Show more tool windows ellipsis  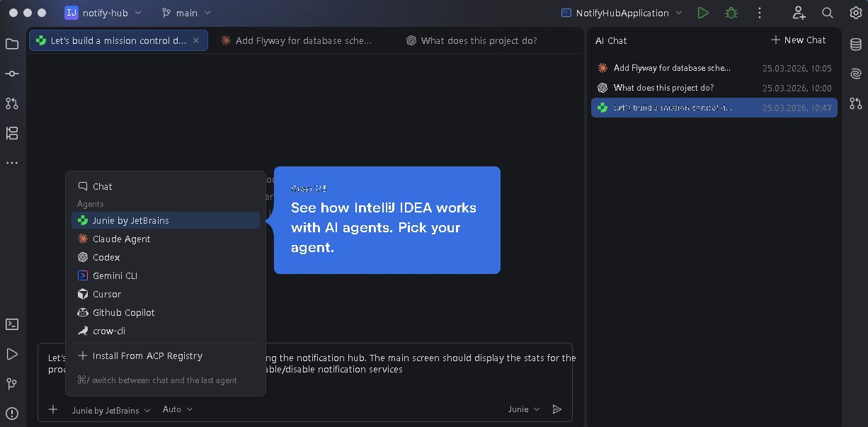[12, 163]
